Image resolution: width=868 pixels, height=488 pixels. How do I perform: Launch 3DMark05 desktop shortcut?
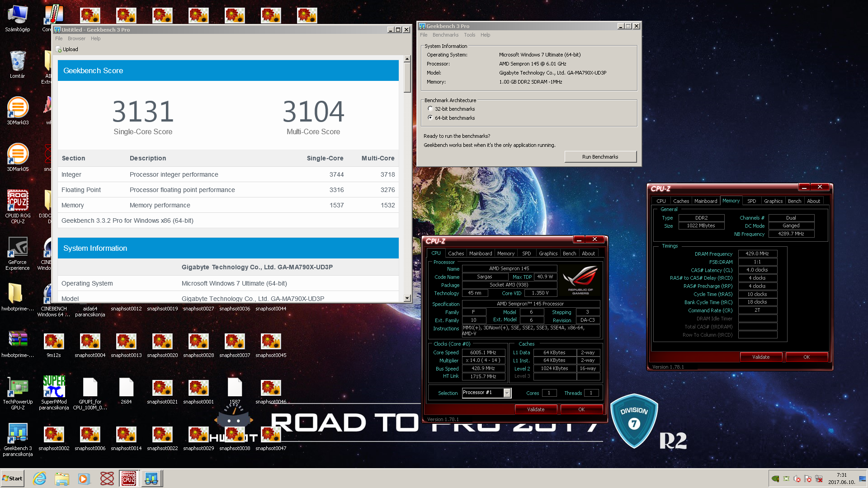[18, 158]
